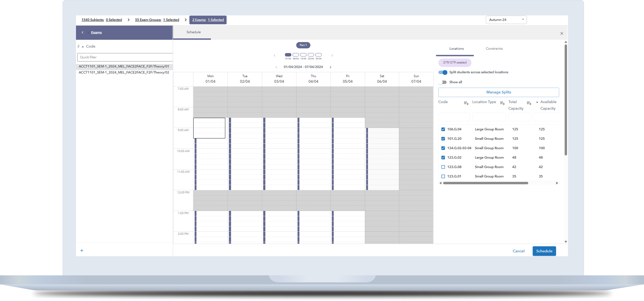Click the selected Monday 01/04 time slot
Screen dimensions: 644x301
[209, 128]
